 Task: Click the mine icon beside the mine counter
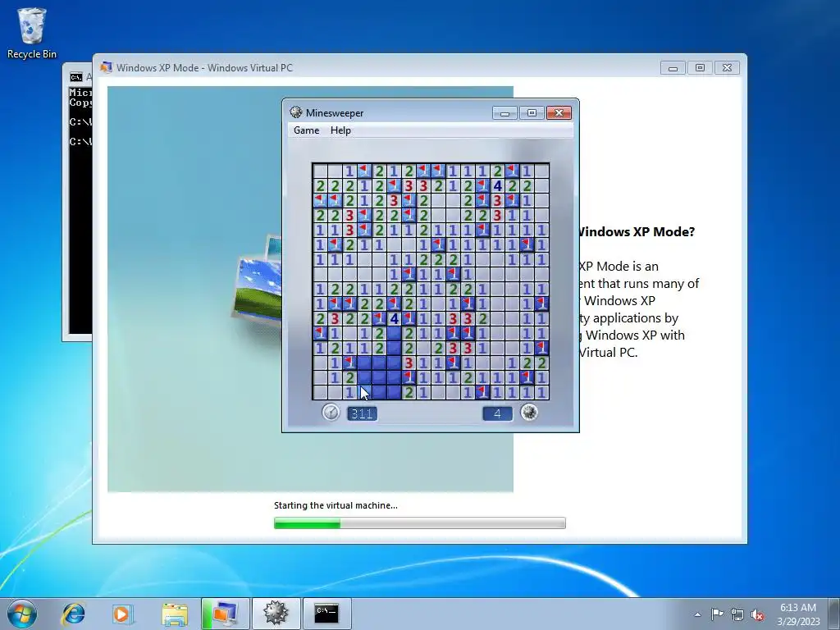[529, 413]
